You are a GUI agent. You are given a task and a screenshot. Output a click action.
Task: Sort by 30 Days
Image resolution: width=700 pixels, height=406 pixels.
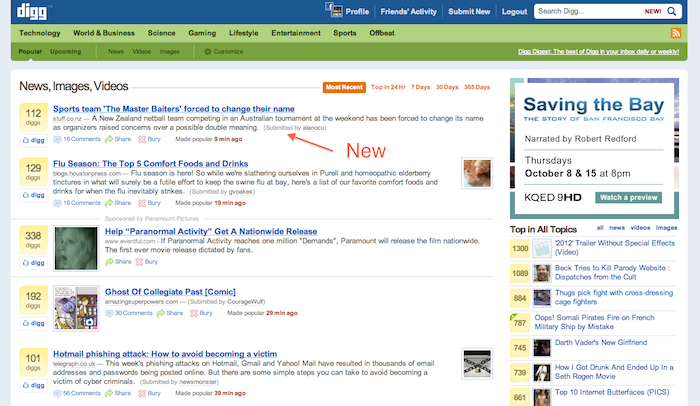pos(447,87)
